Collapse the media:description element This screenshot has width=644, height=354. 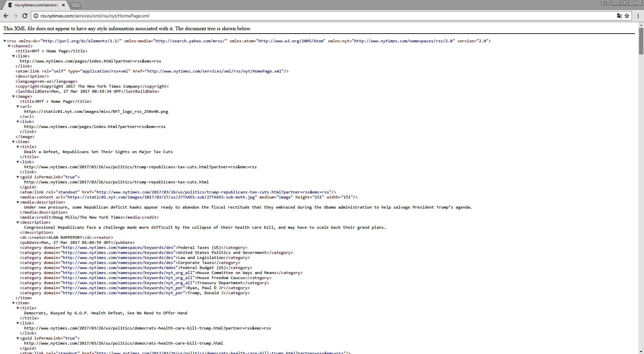point(18,202)
